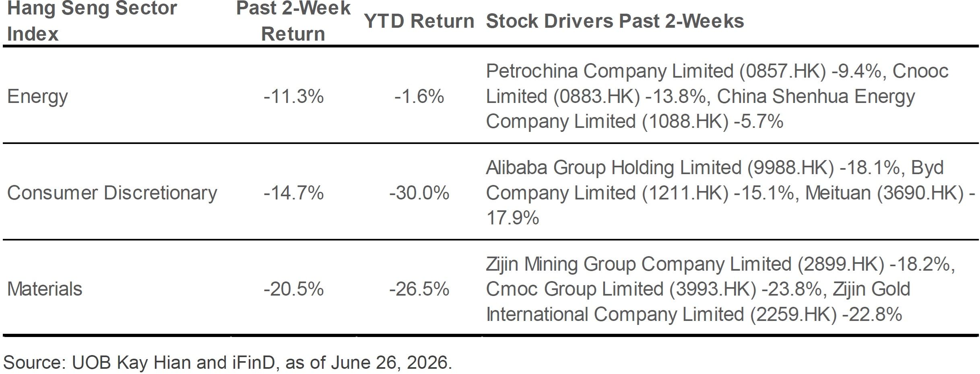The width and height of the screenshot is (980, 374).
Task: Click the Alibaba Group Holding Limited text
Action: point(613,168)
